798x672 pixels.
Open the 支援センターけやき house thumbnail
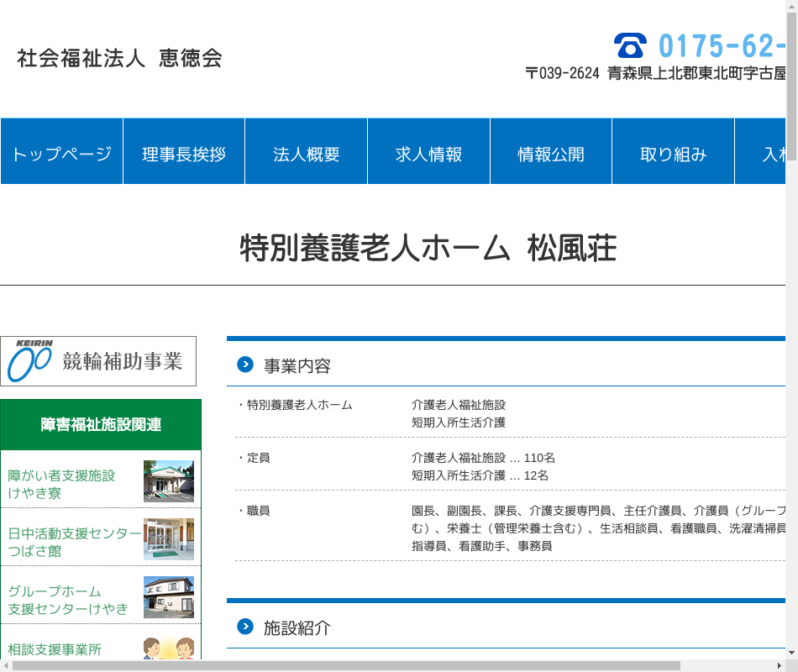pyautogui.click(x=169, y=597)
